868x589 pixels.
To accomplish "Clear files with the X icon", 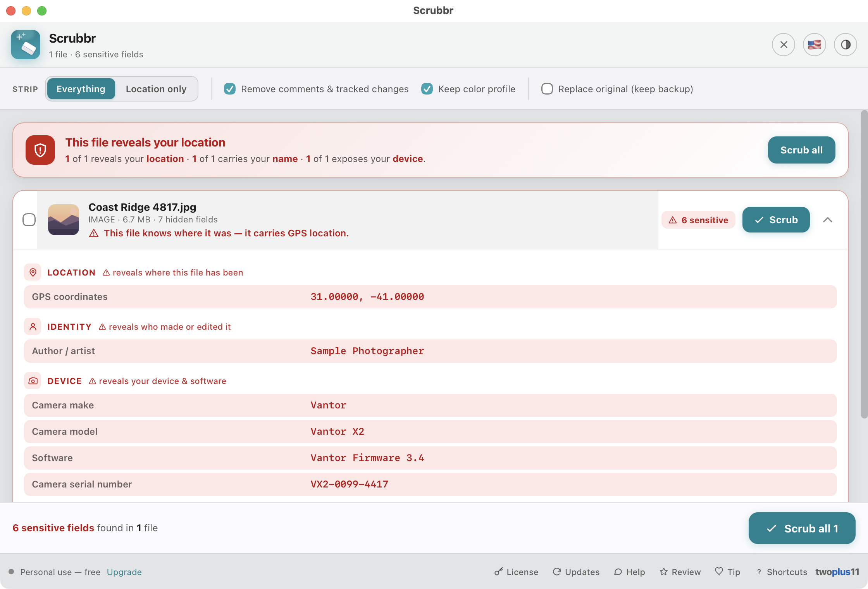I will [784, 45].
